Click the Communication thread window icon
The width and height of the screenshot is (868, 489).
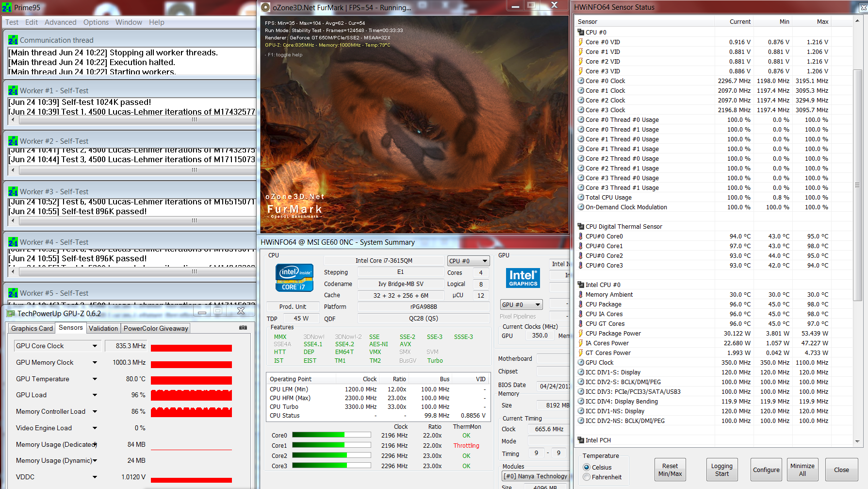pos(13,40)
